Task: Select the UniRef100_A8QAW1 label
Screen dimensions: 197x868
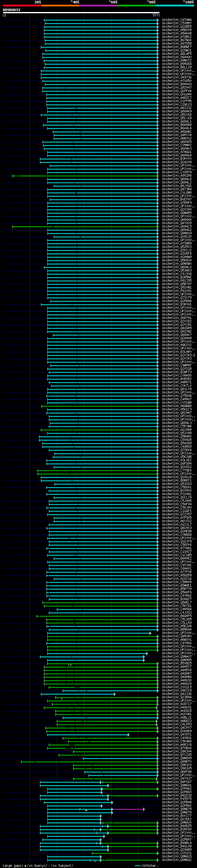Action: point(177,132)
